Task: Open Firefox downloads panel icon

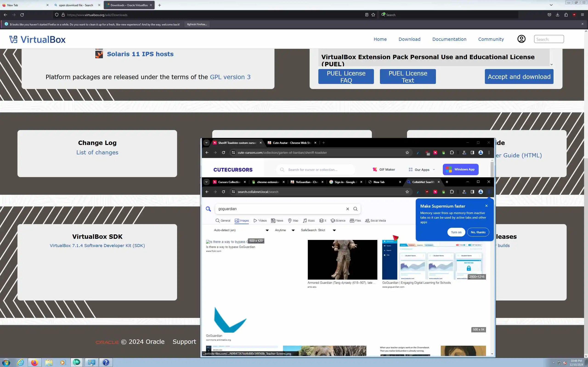Action: point(558,15)
